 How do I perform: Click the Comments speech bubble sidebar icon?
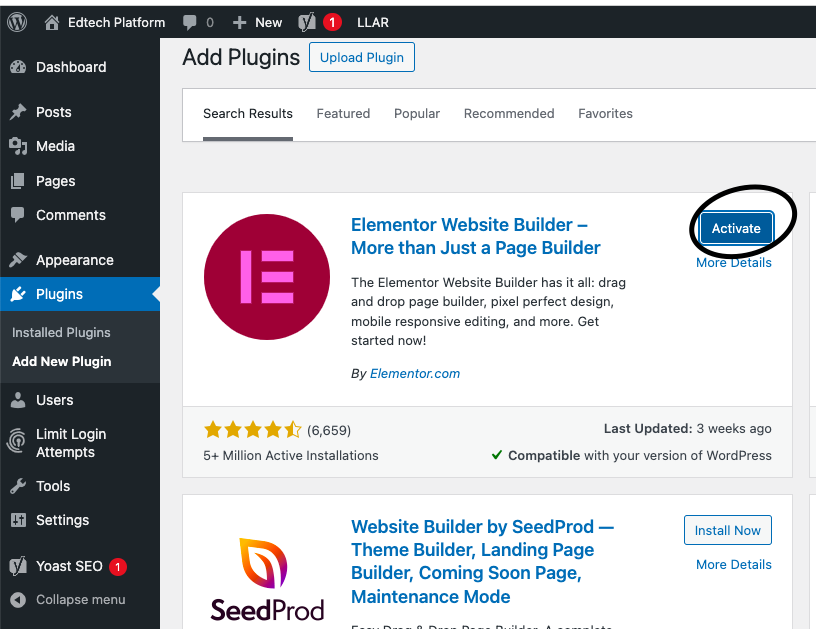point(18,215)
